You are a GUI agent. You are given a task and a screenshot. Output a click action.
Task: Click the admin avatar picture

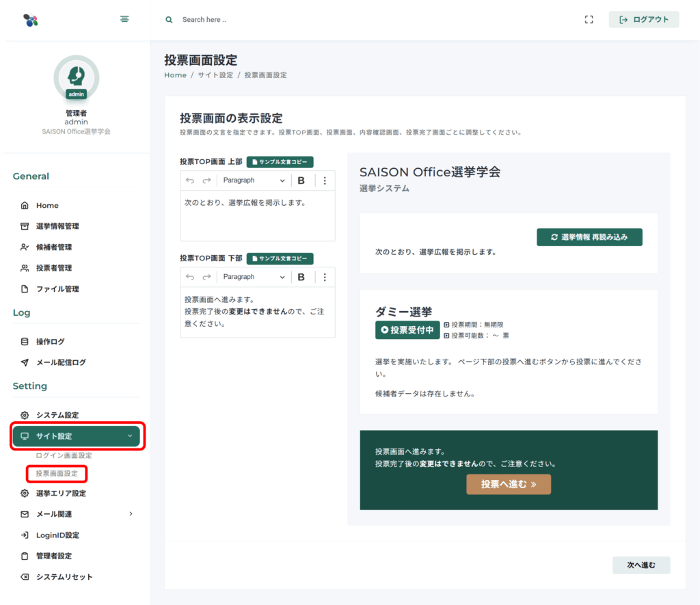coord(77,78)
